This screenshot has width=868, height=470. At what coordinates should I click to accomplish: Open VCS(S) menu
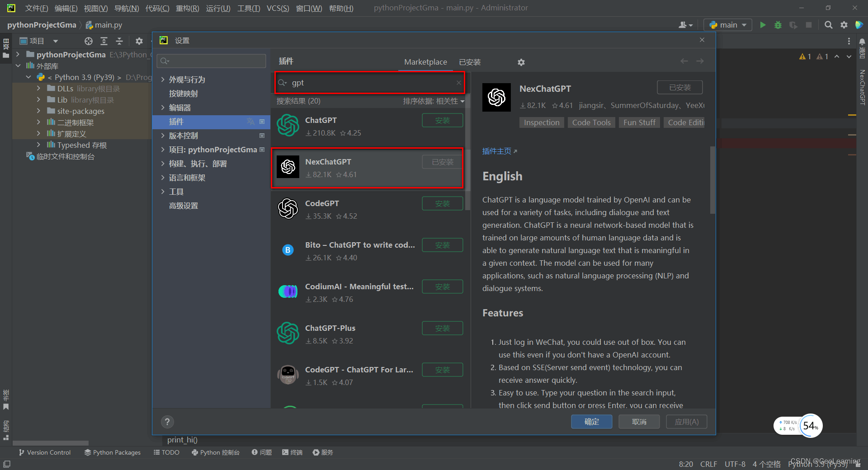[x=278, y=8]
